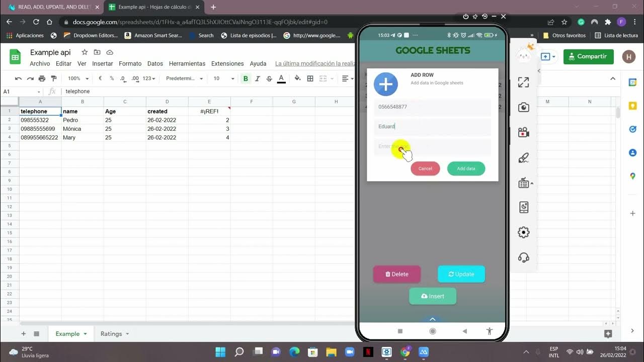Image resolution: width=644 pixels, height=362 pixels.
Task: Open the Name box dropdown
Action: tap(39, 92)
